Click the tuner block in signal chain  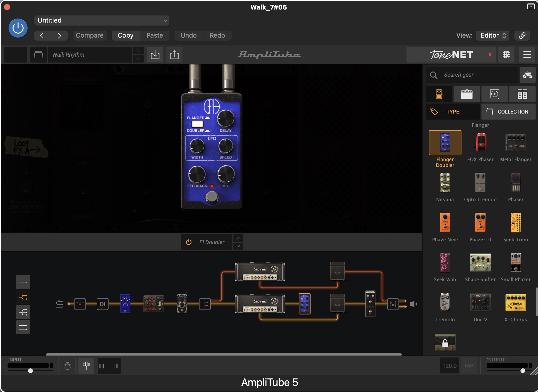coord(80,304)
